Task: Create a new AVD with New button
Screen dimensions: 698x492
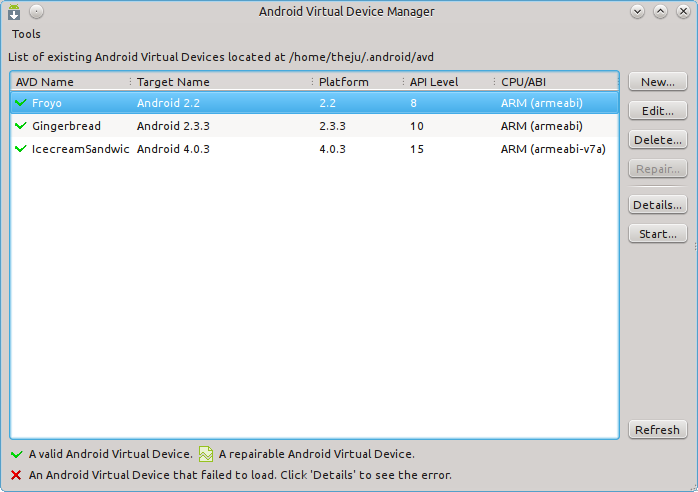Action: (x=658, y=82)
